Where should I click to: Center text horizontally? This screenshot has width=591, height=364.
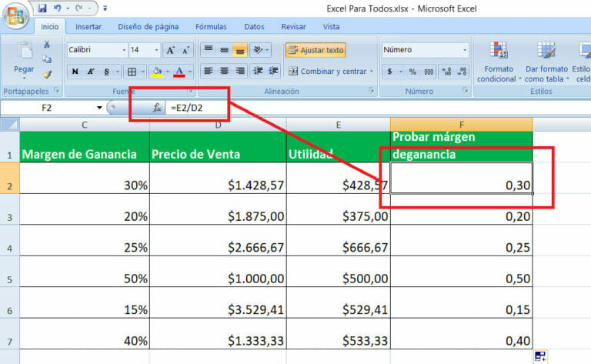pyautogui.click(x=224, y=71)
